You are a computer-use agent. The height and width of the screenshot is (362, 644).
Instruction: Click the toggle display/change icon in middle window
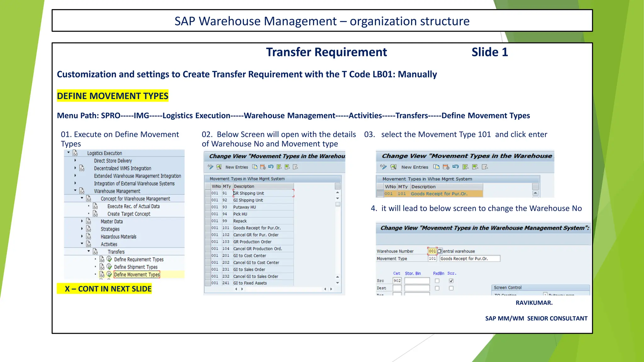click(210, 167)
